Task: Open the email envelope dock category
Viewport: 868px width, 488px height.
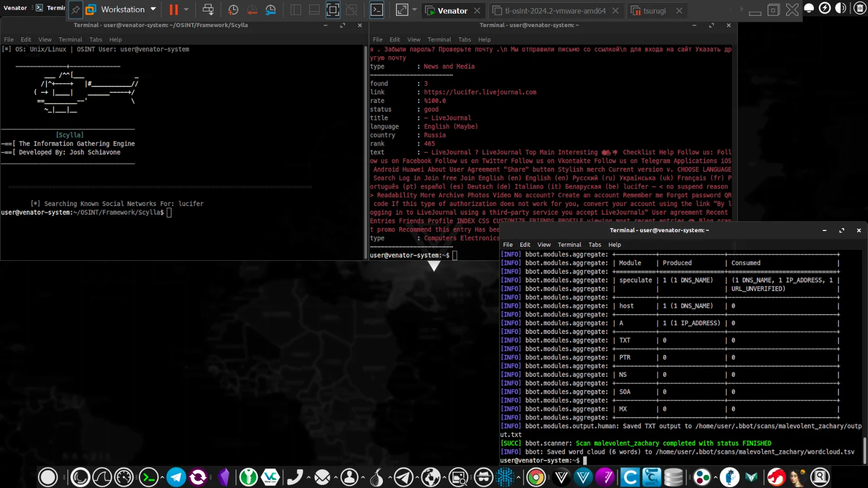Action: point(322,477)
